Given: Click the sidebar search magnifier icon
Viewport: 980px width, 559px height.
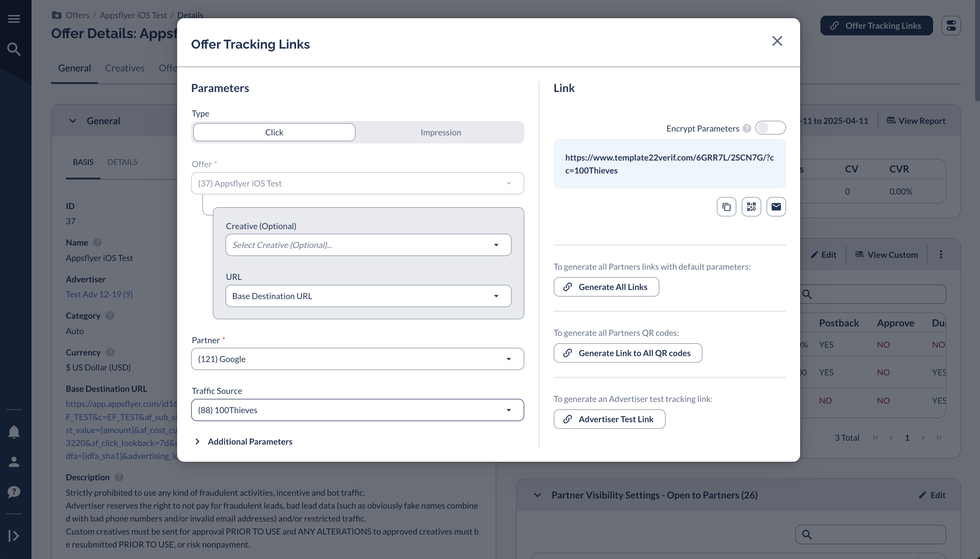Looking at the screenshot, I should tap(14, 49).
